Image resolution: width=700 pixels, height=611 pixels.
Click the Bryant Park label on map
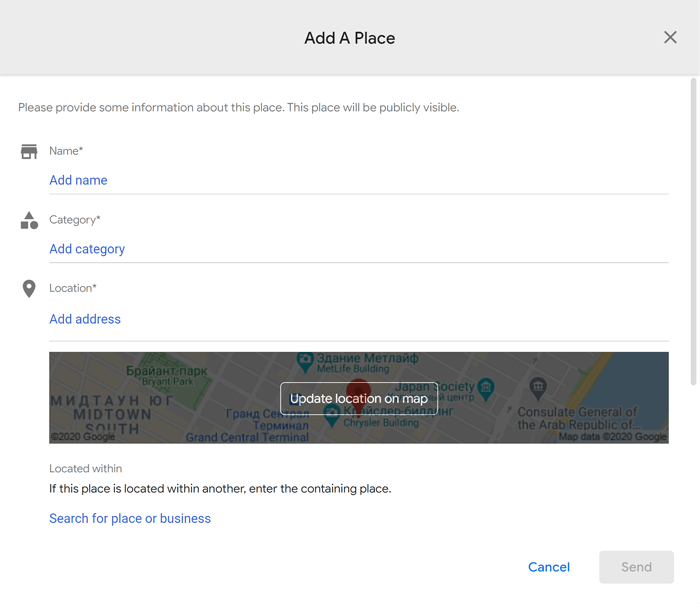(167, 376)
